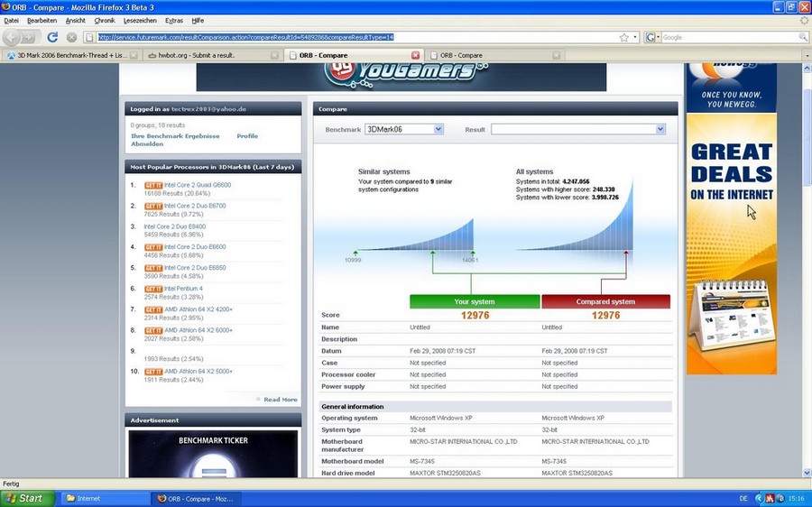Click the Newegg Great Deals advertisement

pos(731,218)
